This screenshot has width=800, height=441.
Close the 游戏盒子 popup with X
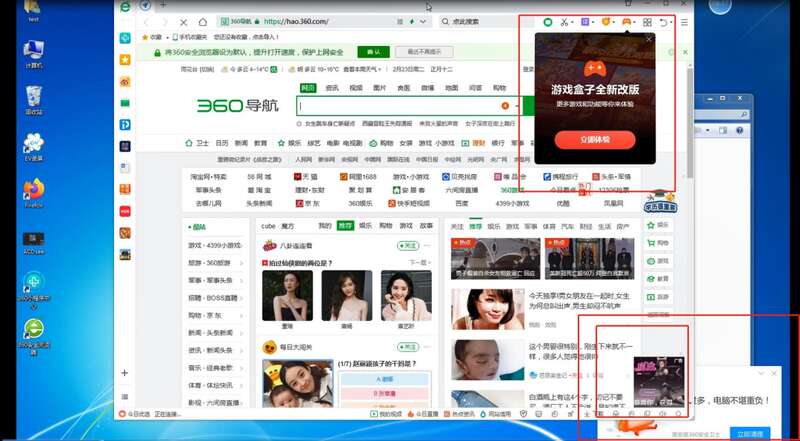[x=648, y=39]
